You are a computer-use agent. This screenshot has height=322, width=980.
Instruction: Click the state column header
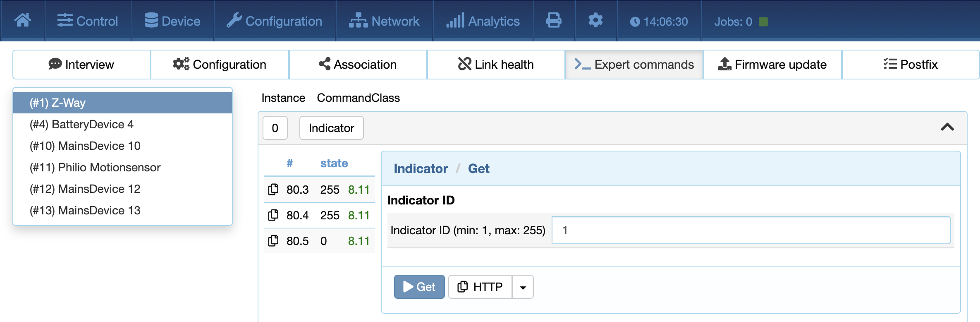334,163
